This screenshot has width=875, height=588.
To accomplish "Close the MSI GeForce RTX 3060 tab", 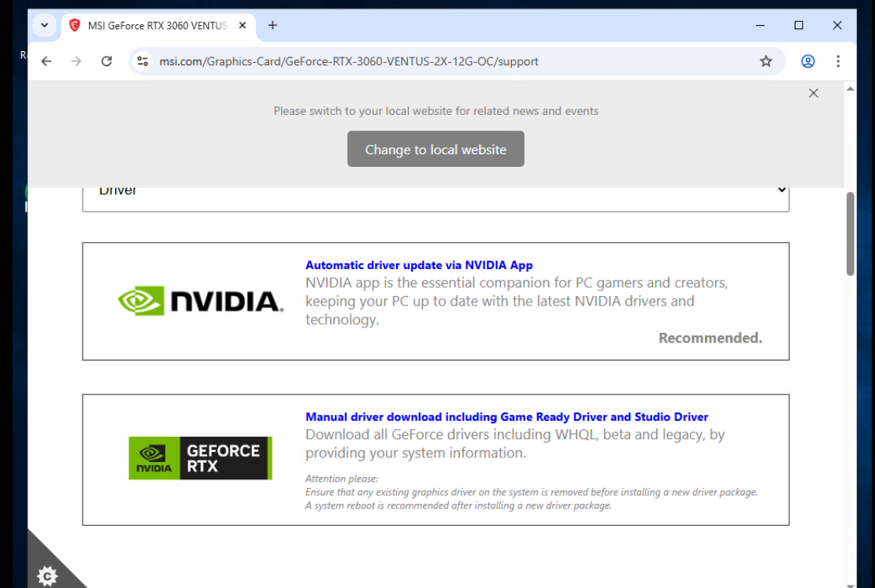I will tap(243, 25).
